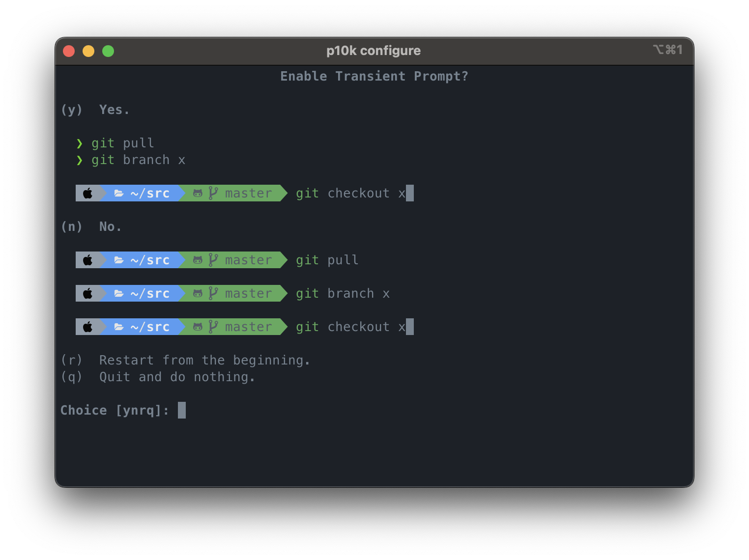Click the Apple logo in the prompt under Yes
Viewport: 749px width, 560px height.
coord(87,194)
